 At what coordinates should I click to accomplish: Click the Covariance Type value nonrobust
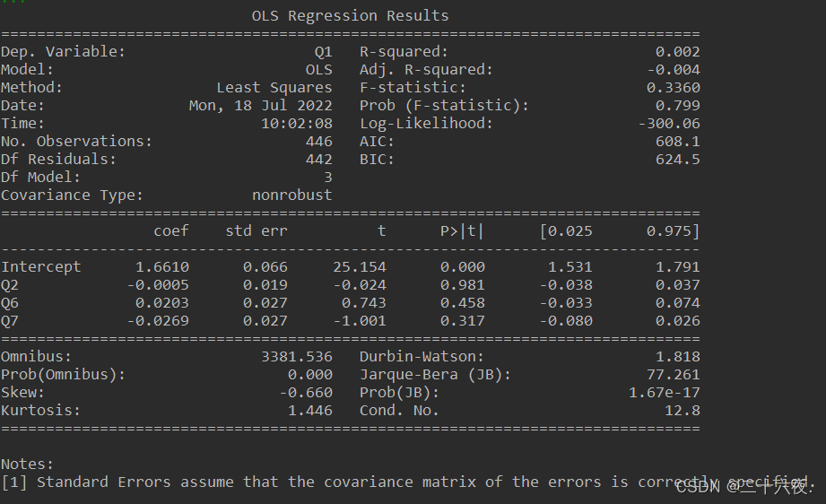291,195
